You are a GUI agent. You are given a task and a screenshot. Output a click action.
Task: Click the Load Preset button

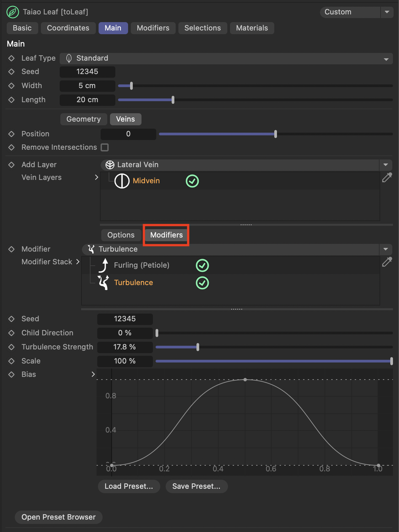129,486
